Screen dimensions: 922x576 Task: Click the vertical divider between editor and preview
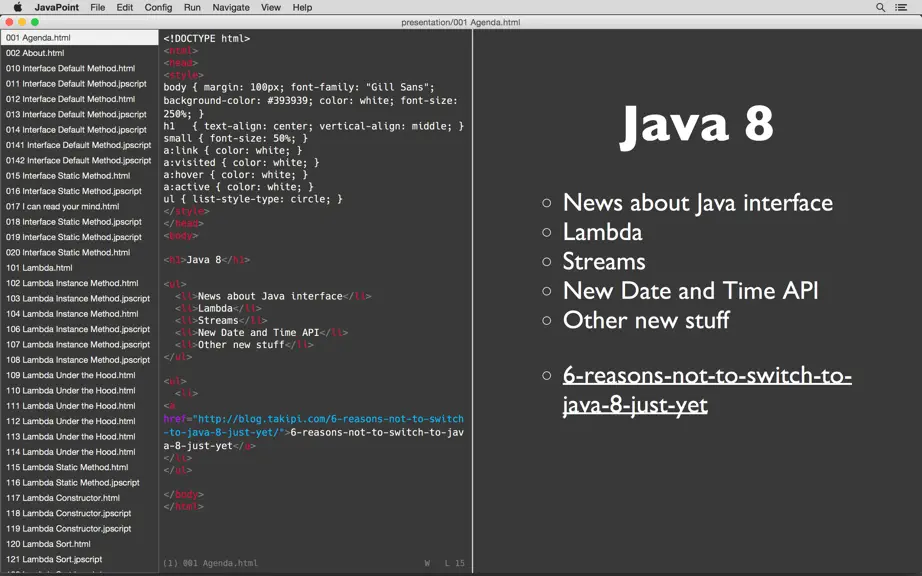pos(472,301)
